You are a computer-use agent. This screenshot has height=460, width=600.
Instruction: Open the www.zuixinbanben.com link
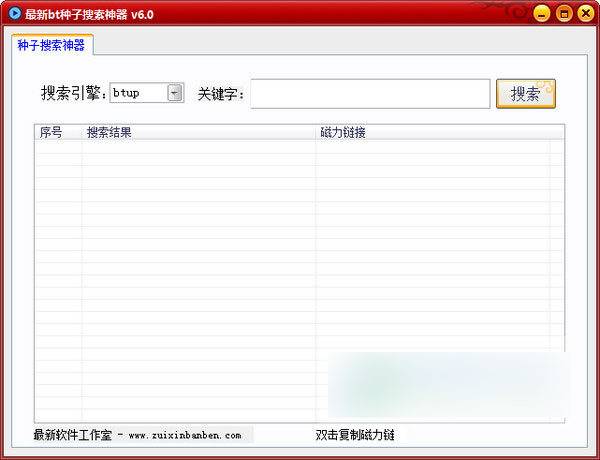tap(185, 435)
